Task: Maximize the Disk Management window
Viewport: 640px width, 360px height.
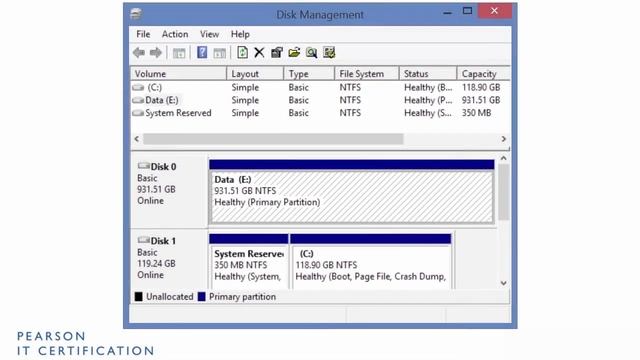Action: pyautogui.click(x=467, y=11)
